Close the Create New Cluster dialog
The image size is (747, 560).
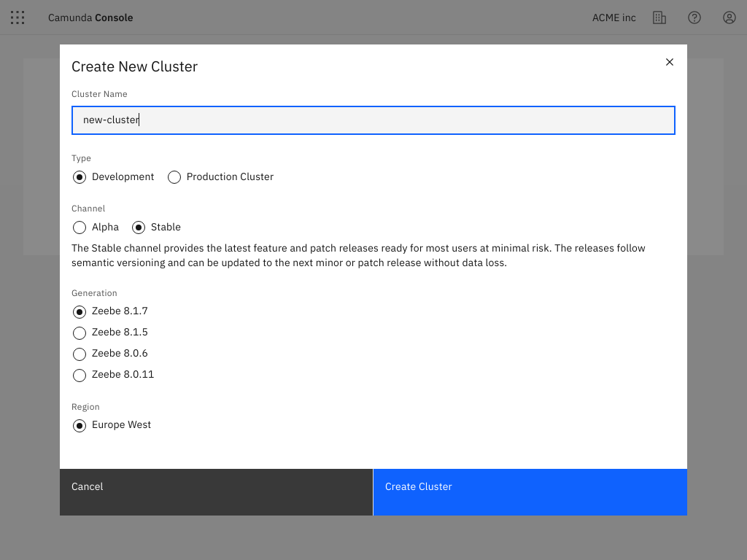(669, 62)
